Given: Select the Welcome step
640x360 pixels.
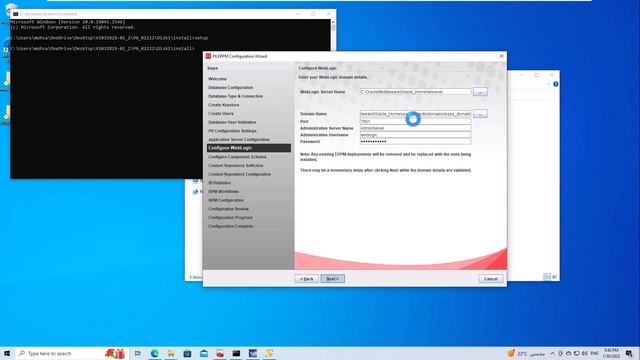Looking at the screenshot, I should pyautogui.click(x=218, y=79).
